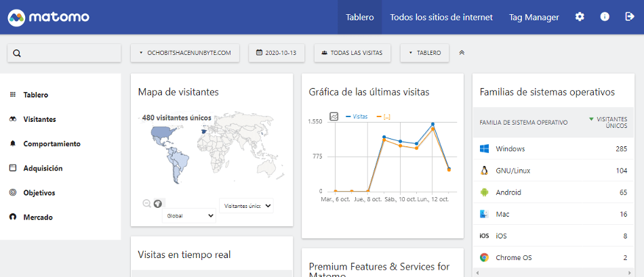
Task: Click the Visitas en tiempo real title
Action: pos(184,255)
